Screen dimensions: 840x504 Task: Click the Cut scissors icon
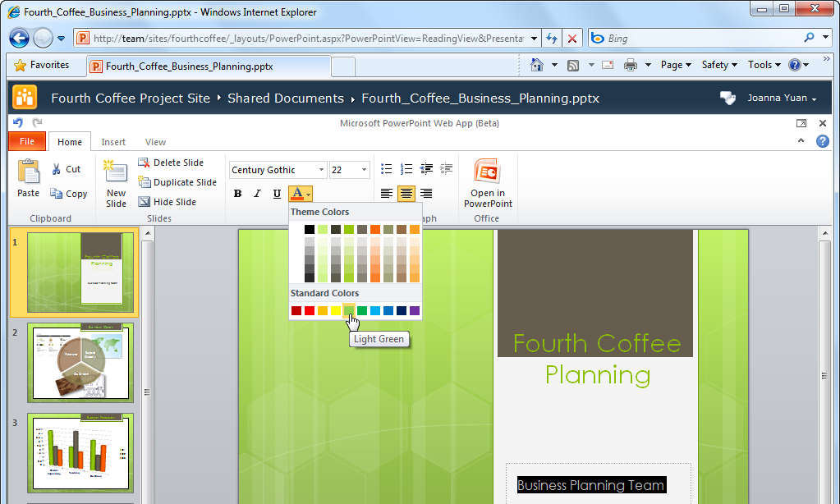click(57, 169)
